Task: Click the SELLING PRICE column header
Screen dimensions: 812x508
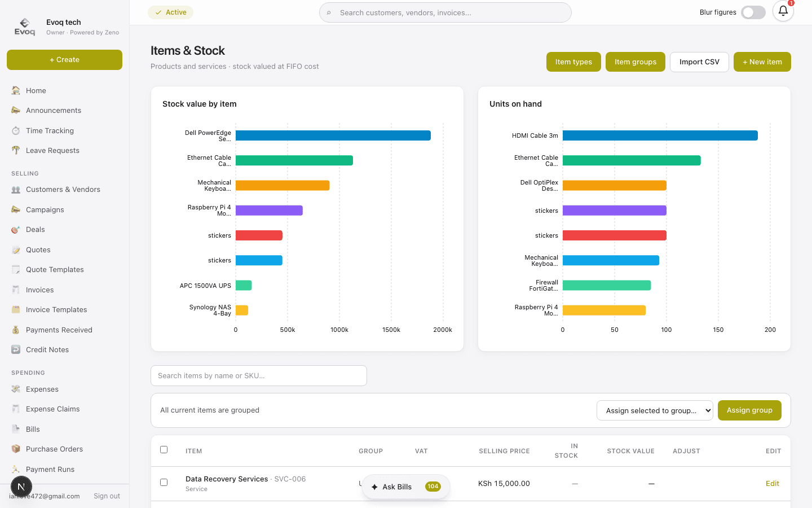Action: pyautogui.click(x=504, y=451)
